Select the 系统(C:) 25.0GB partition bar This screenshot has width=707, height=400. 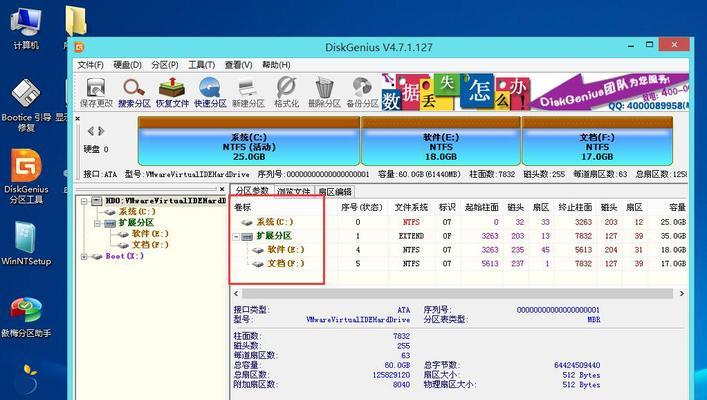pos(248,141)
